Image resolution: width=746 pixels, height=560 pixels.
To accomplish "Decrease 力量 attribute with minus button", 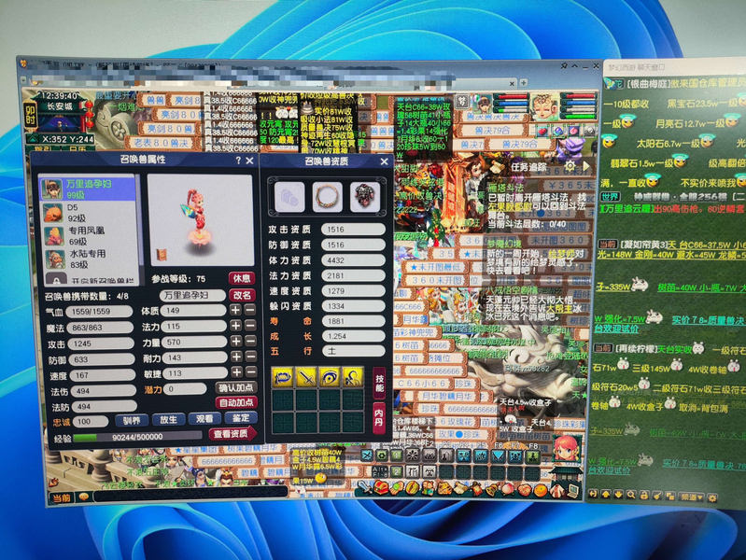I will coord(251,342).
